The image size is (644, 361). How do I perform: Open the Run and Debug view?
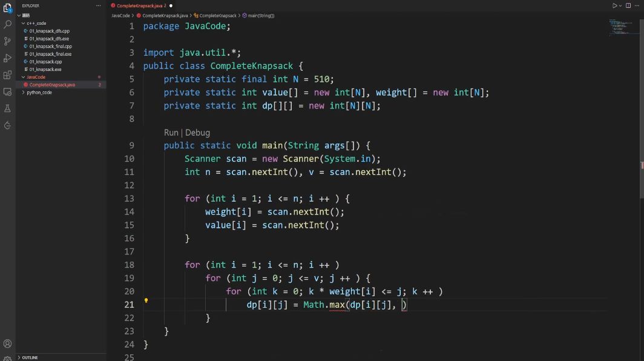click(7, 58)
